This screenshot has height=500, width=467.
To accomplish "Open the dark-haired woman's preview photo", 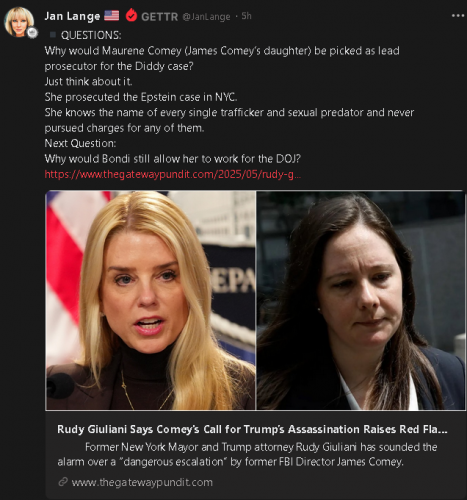I will point(361,300).
